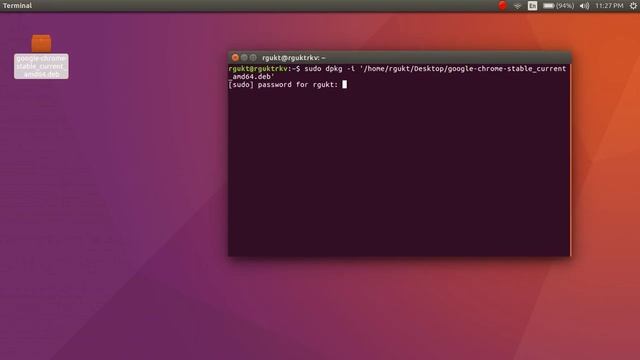Maximize the terminal window

pos(253,58)
